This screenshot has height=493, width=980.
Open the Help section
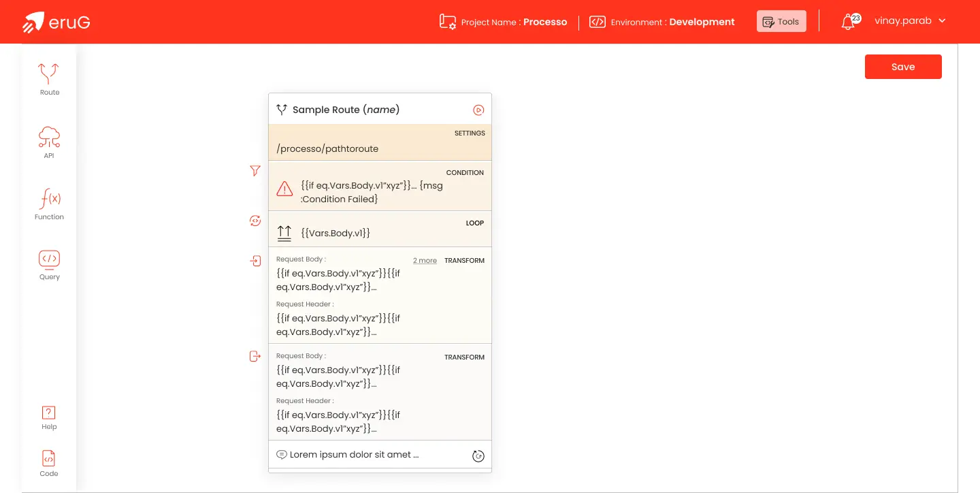(x=49, y=417)
